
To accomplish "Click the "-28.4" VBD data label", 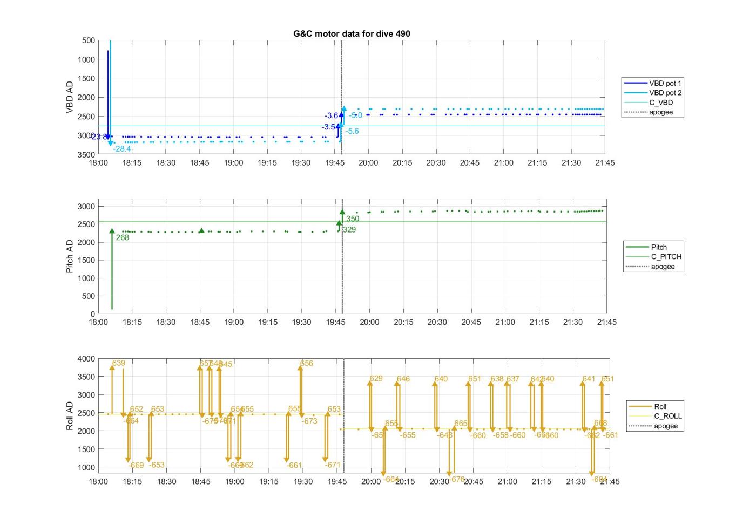I will coord(122,149).
